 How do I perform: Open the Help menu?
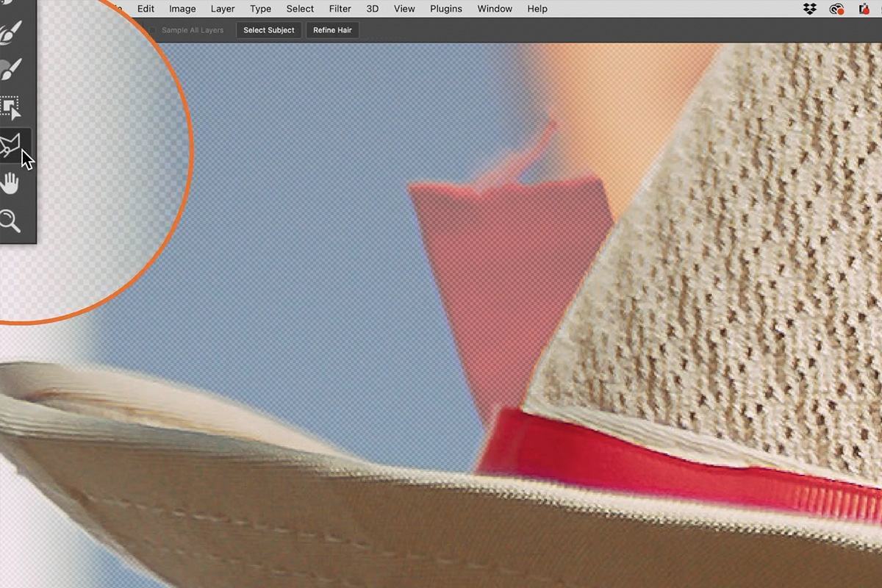click(537, 9)
